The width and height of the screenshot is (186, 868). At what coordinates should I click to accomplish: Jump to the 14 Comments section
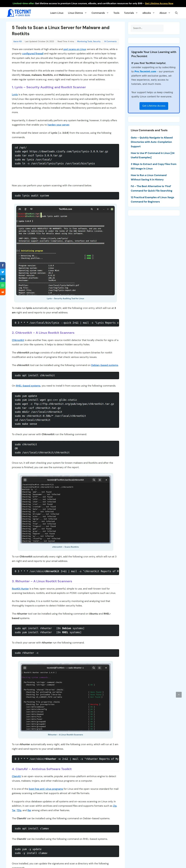coord(110,41)
